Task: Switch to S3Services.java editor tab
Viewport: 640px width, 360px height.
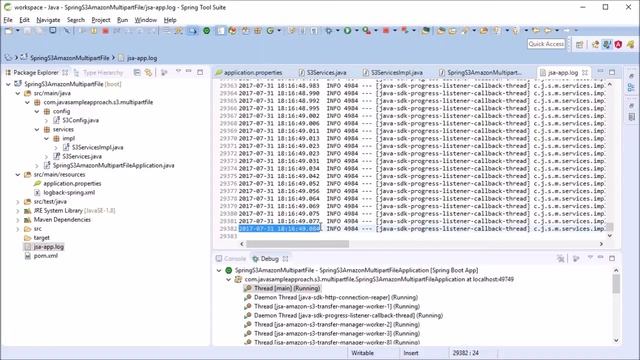Action: coord(322,72)
